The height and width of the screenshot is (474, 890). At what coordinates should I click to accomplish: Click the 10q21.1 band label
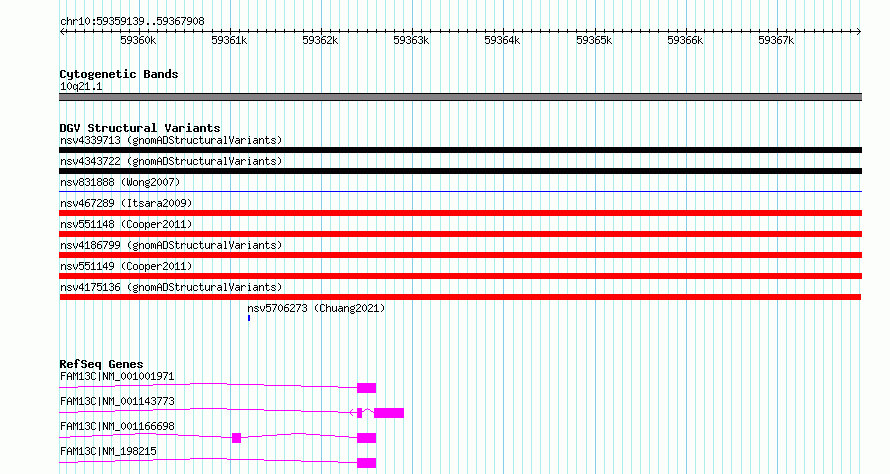(81, 86)
